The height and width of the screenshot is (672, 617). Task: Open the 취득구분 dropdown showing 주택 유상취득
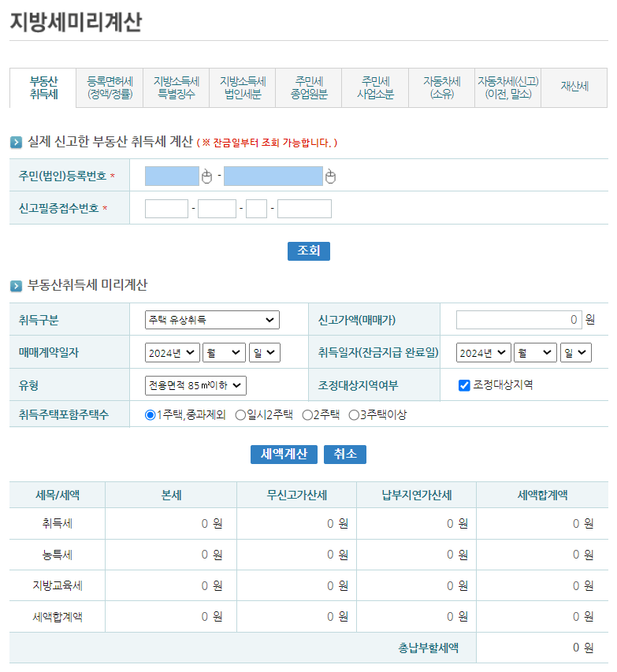(x=212, y=320)
